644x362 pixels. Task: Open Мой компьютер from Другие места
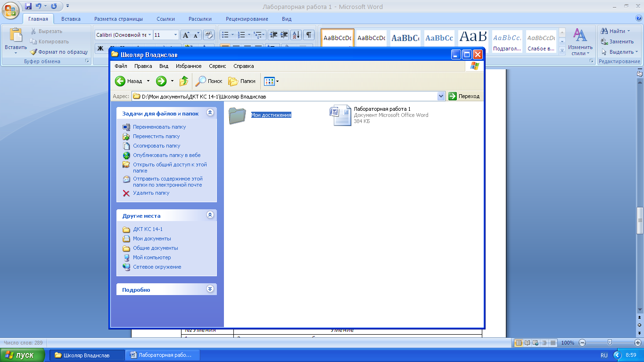tap(152, 257)
